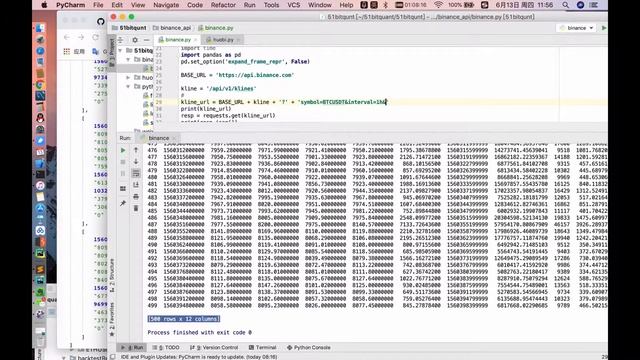640x360 pixels.
Task: Open the Edit menu
Action: click(117, 5)
